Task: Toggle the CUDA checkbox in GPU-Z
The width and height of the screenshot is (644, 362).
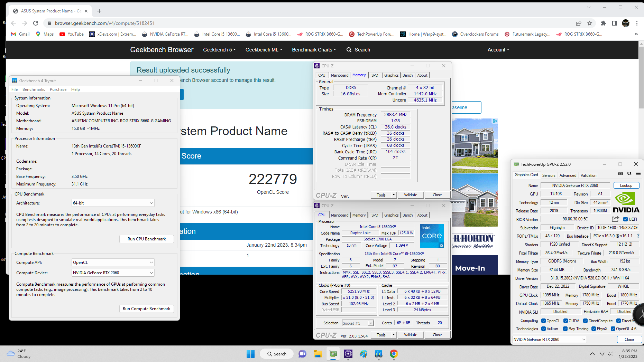Action: click(565, 321)
